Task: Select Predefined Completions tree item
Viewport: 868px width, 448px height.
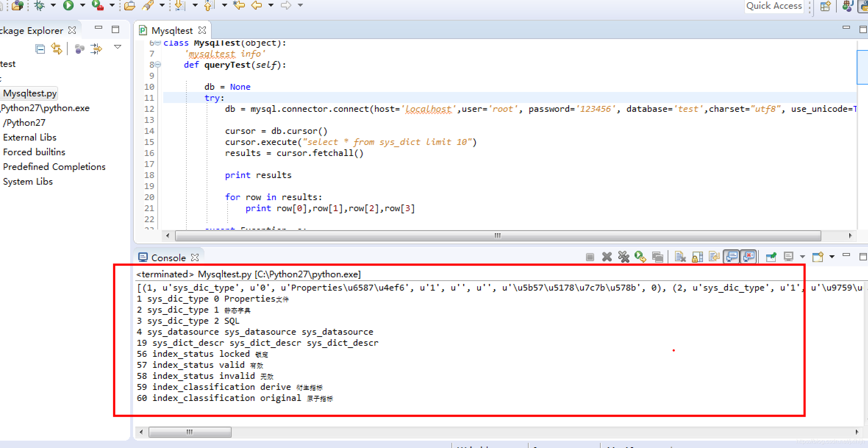Action: click(54, 167)
